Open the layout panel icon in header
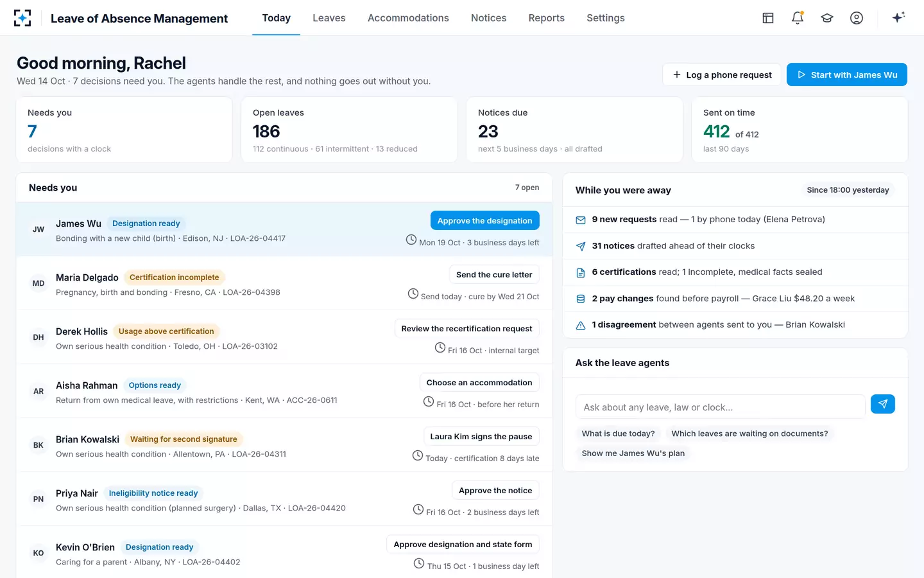This screenshot has width=924, height=578. [x=768, y=18]
